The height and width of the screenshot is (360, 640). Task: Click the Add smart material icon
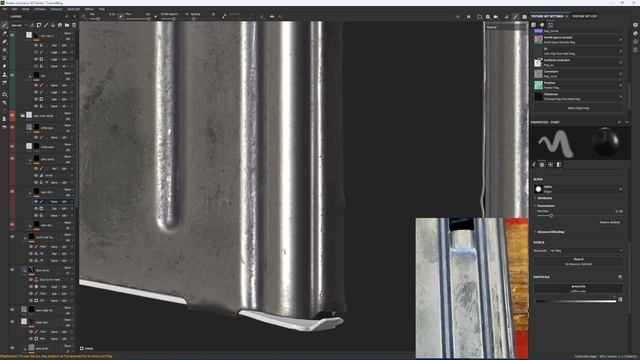click(60, 25)
